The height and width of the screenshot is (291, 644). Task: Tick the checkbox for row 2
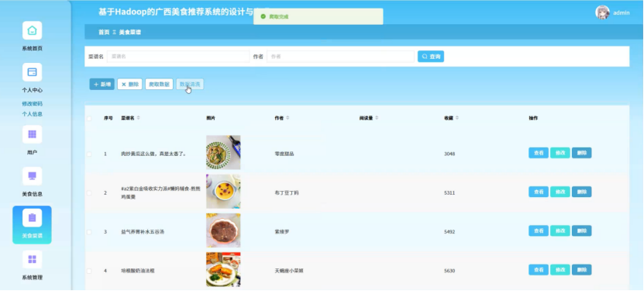point(89,192)
